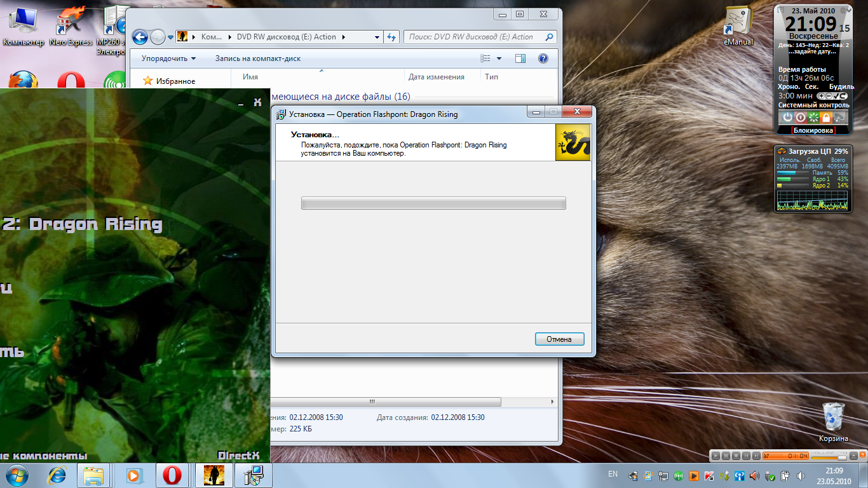Sort files by Дата изменения column
868x488 pixels.
pyautogui.click(x=437, y=77)
